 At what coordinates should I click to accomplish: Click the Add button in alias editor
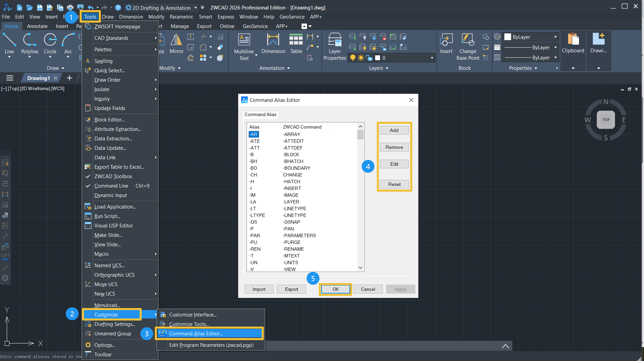(x=394, y=130)
